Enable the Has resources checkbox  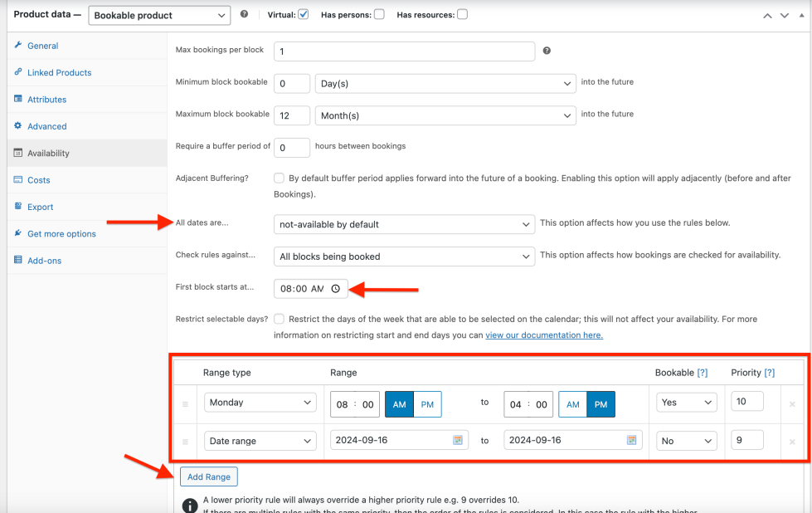click(x=463, y=14)
